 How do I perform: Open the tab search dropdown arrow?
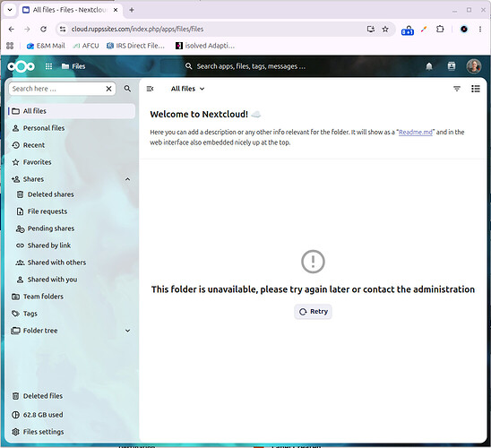click(x=10, y=10)
